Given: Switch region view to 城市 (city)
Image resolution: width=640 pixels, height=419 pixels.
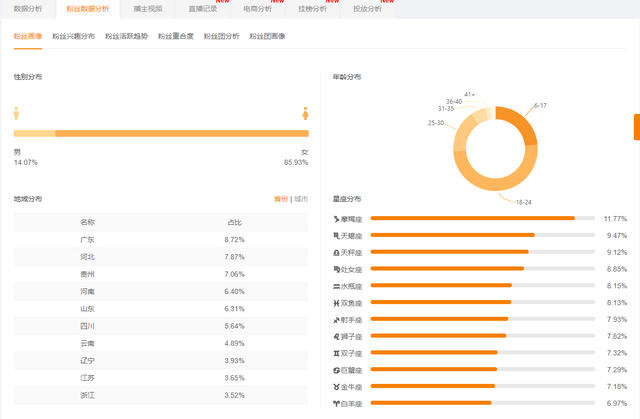Looking at the screenshot, I should pos(301,199).
